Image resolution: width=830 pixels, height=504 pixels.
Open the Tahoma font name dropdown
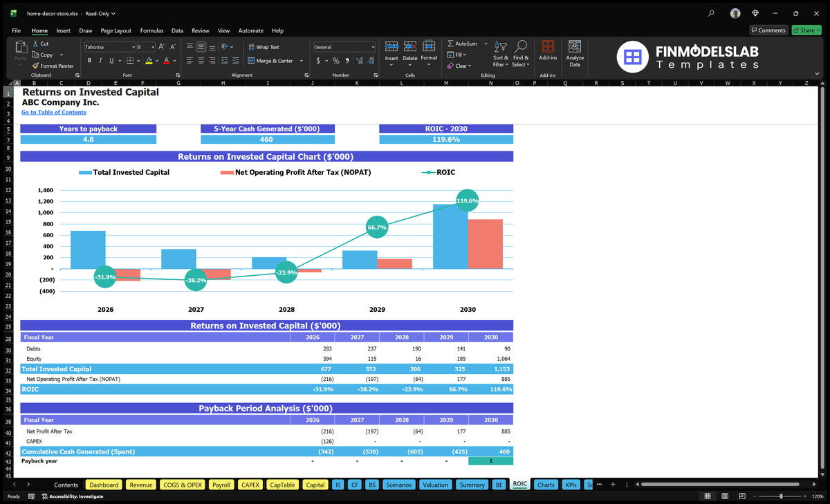tap(132, 47)
